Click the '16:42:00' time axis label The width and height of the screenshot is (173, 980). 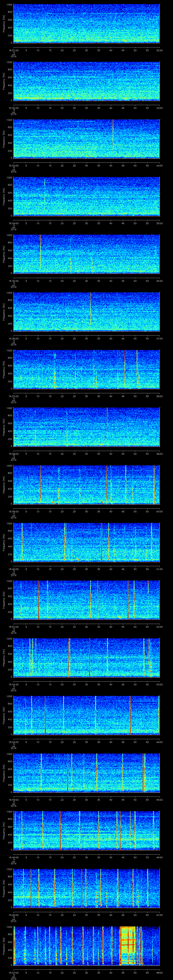tap(13, 684)
